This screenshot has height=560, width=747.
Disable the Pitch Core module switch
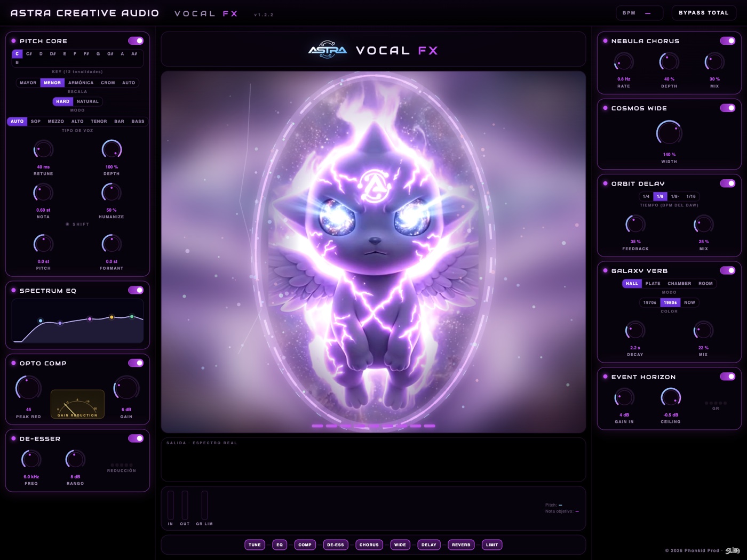(x=136, y=41)
